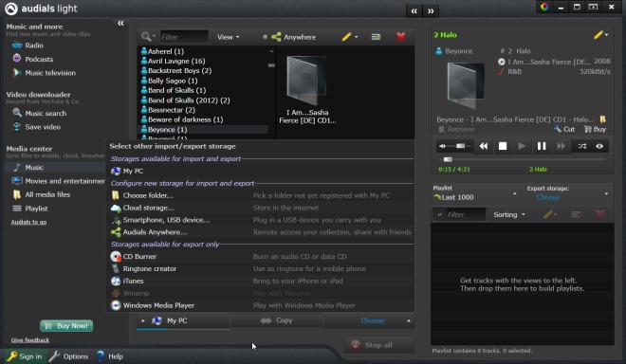Click the Anywhere share icon
The image size is (626, 364).
(x=276, y=37)
